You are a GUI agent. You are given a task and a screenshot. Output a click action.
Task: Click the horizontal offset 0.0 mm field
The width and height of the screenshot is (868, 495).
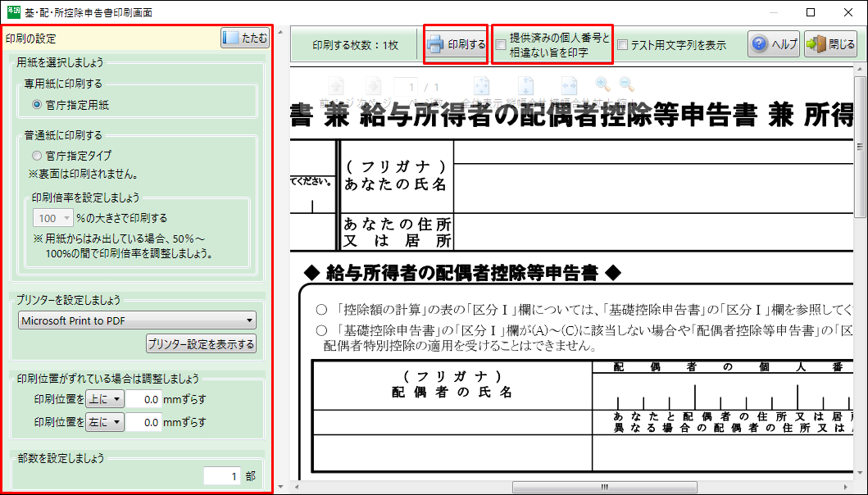(143, 422)
